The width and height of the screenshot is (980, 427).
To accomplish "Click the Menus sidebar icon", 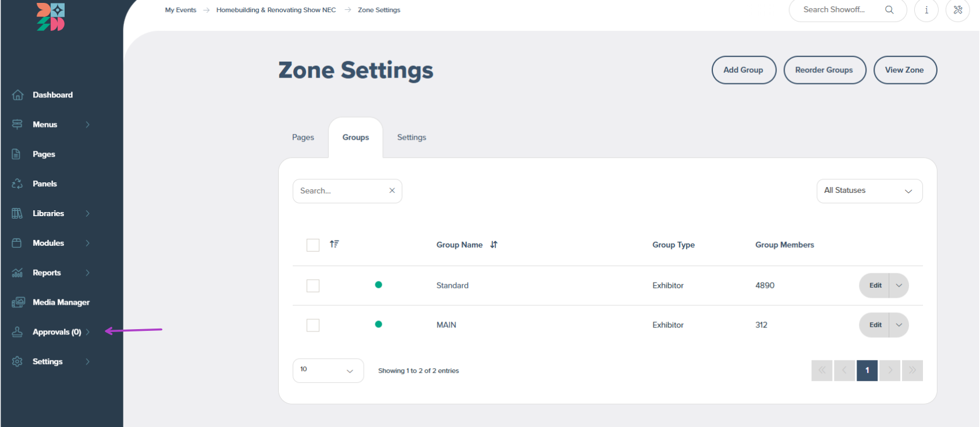I will (x=17, y=125).
